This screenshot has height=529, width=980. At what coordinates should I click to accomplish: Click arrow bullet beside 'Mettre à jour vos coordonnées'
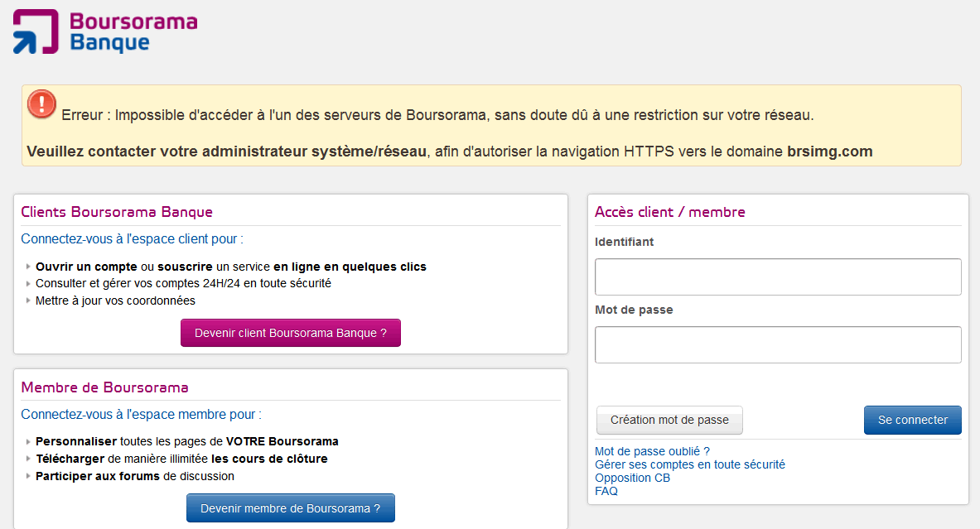[28, 301]
